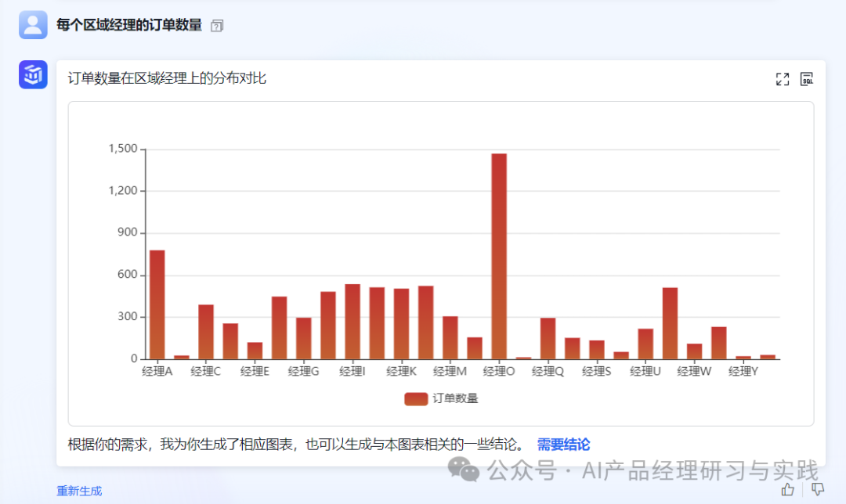
Task: Give a thumbs down to the answer
Action: (x=817, y=489)
